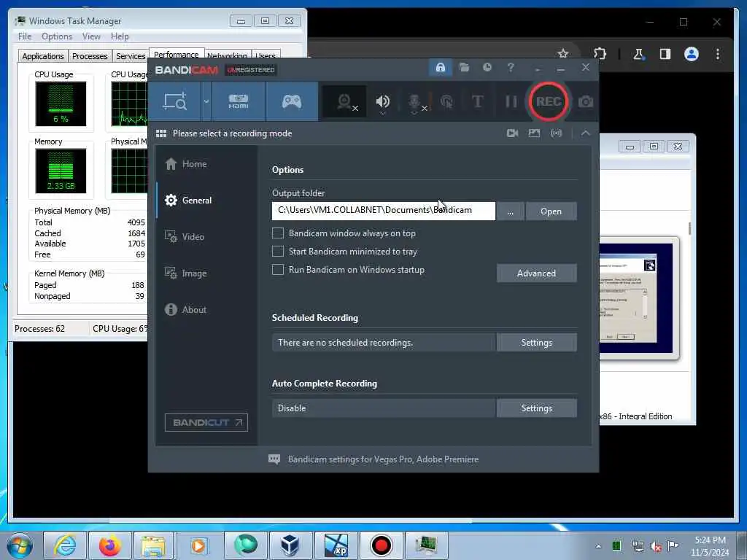Collapse the Bandicam panel with up chevron
This screenshot has height=560, width=747.
(x=586, y=133)
